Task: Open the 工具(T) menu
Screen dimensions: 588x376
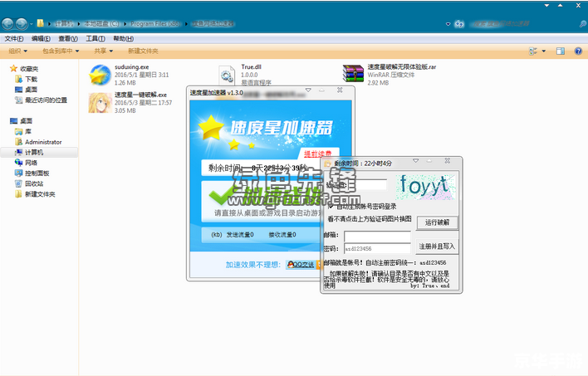Action: click(x=96, y=38)
